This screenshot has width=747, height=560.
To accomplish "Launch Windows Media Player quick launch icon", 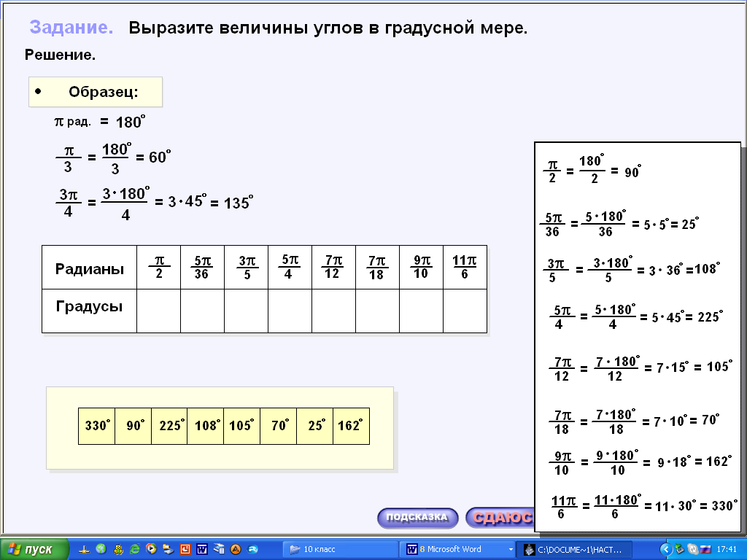I will tap(151, 549).
